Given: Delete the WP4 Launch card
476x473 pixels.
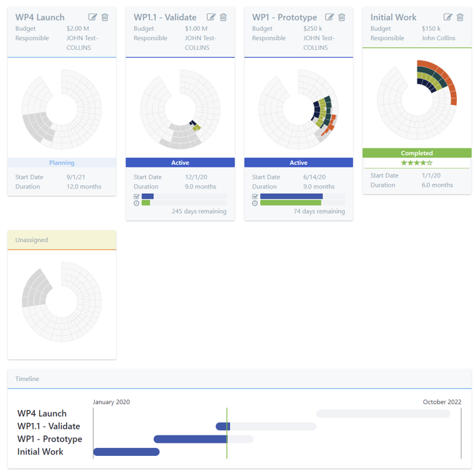Looking at the screenshot, I should pos(105,17).
